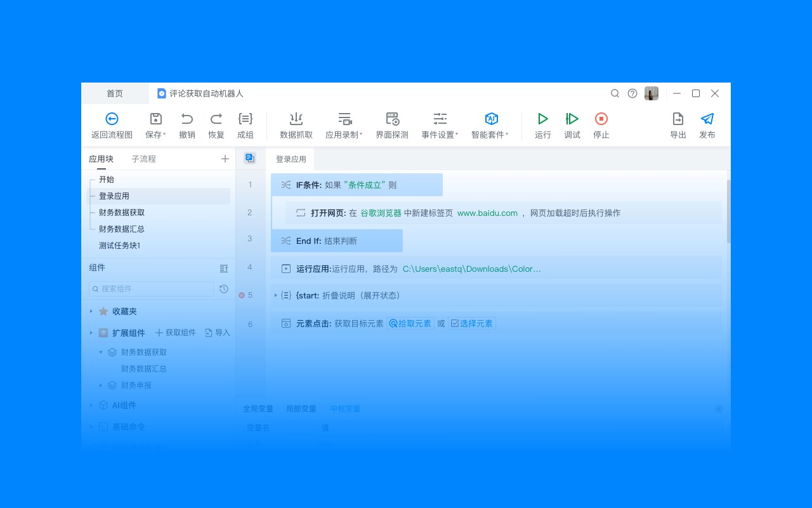Click the www.baidu.com URL value
Screen dimensions: 812x508
[x=487, y=213]
